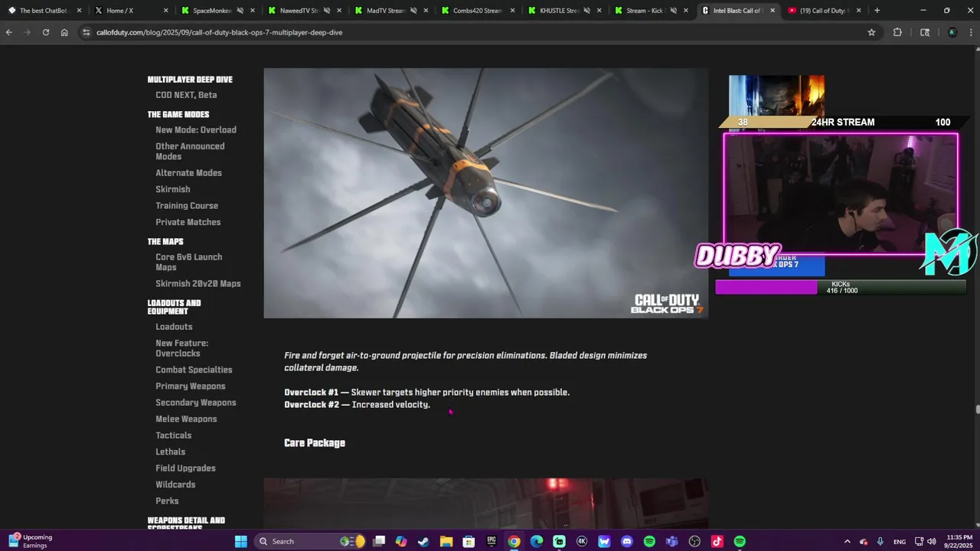Reload the current page
This screenshot has height=551, width=980.
point(46,32)
